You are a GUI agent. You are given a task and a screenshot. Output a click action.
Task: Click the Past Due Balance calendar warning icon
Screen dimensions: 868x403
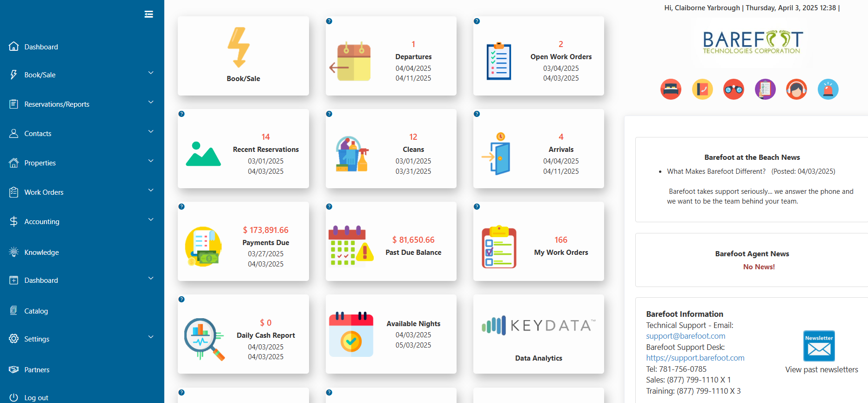(351, 246)
